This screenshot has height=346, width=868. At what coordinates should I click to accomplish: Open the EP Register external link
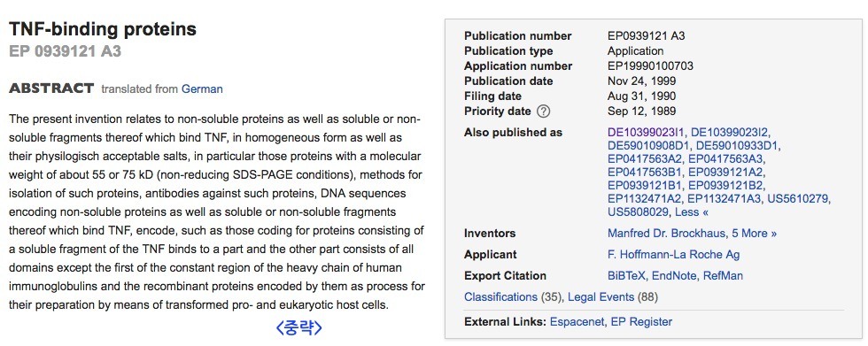click(x=641, y=322)
